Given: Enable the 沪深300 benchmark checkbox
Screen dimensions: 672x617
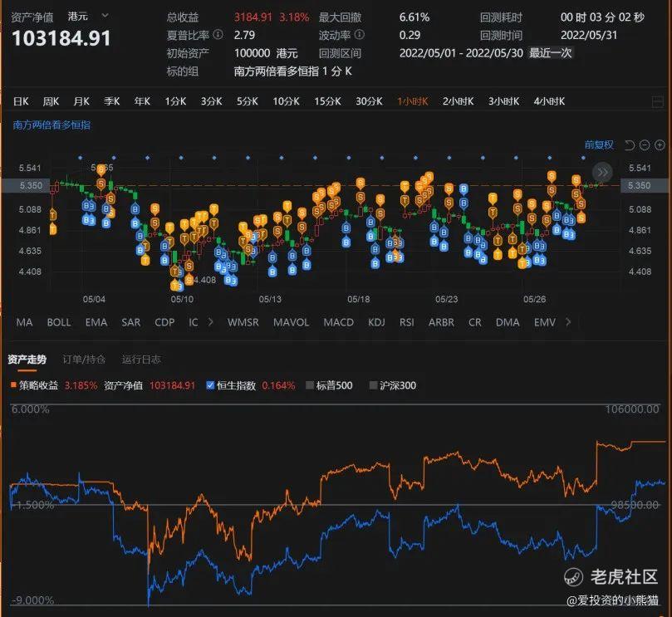Looking at the screenshot, I should point(373,385).
